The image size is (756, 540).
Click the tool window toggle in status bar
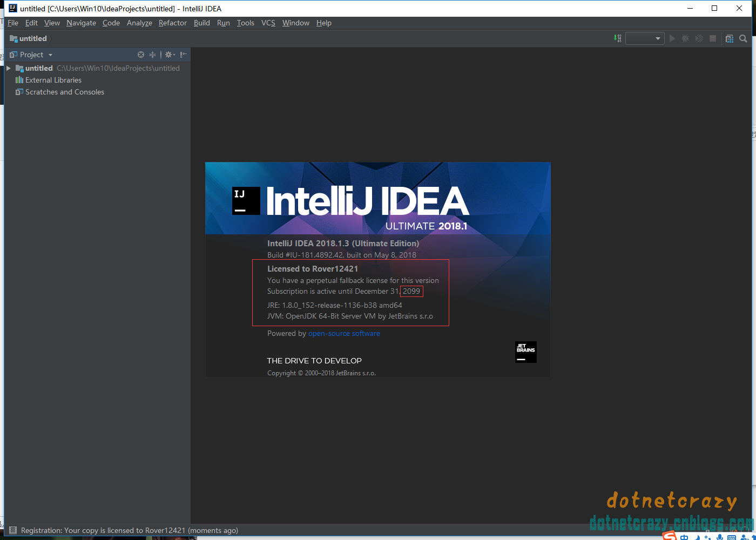pos(13,530)
